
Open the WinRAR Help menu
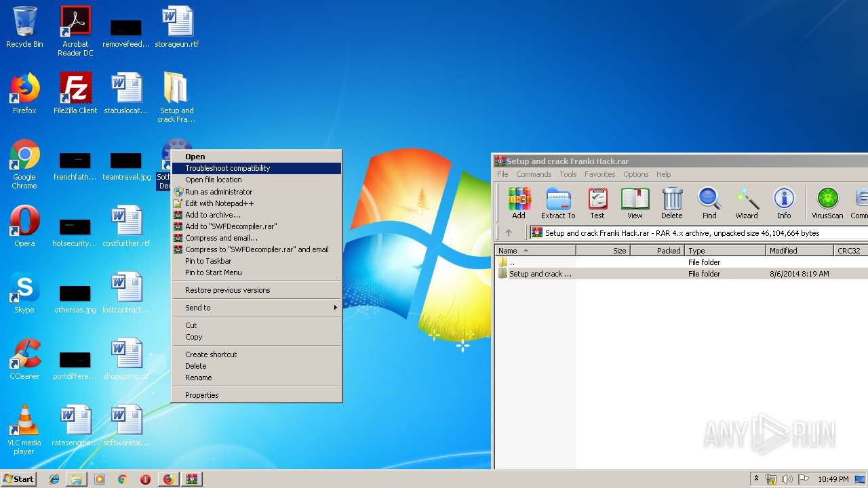(x=664, y=174)
